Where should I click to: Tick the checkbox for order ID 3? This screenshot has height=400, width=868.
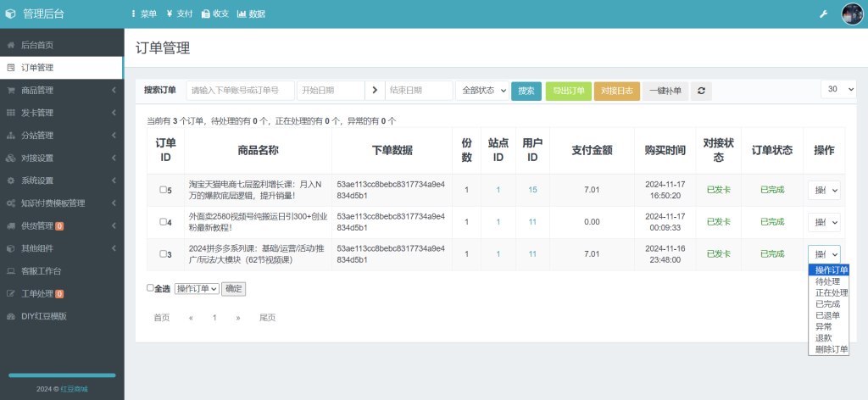163,254
